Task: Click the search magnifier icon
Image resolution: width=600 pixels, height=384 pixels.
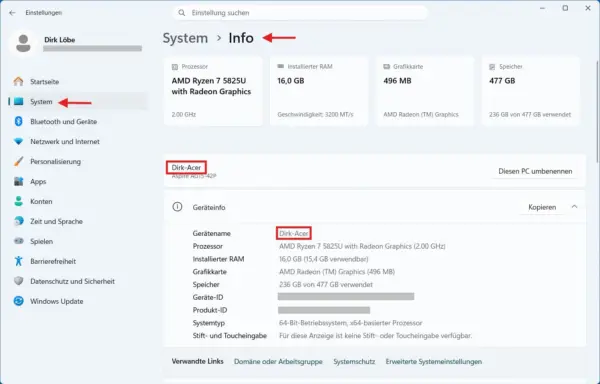Action: (x=182, y=13)
